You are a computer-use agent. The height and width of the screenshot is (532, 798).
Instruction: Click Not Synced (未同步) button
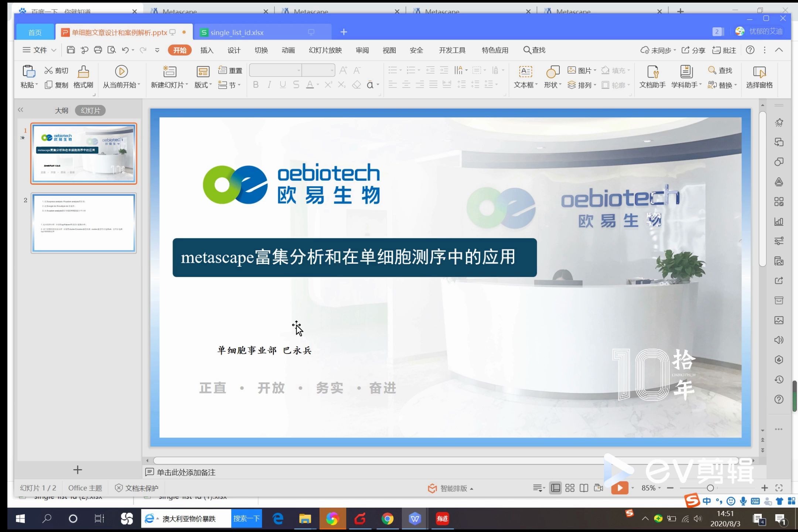658,50
